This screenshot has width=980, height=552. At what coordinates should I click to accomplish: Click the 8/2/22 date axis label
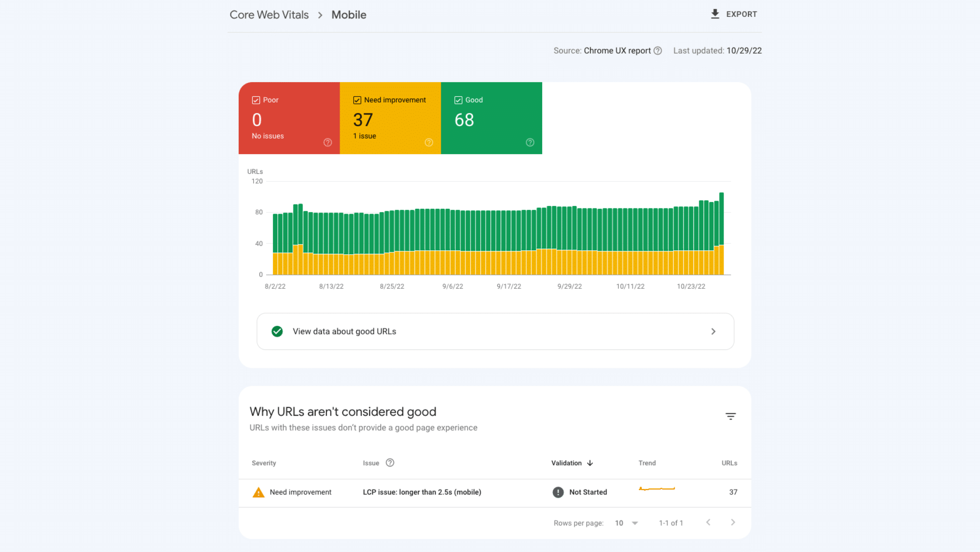275,286
